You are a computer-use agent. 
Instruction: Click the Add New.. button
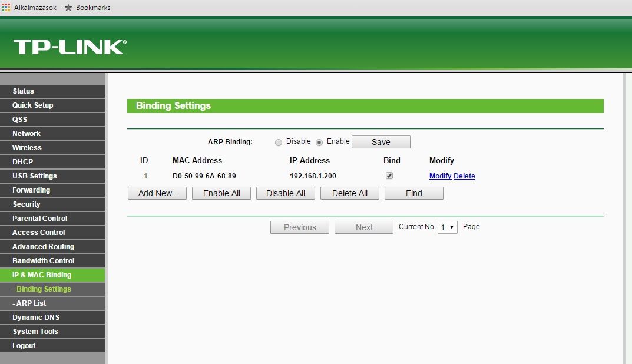(157, 193)
